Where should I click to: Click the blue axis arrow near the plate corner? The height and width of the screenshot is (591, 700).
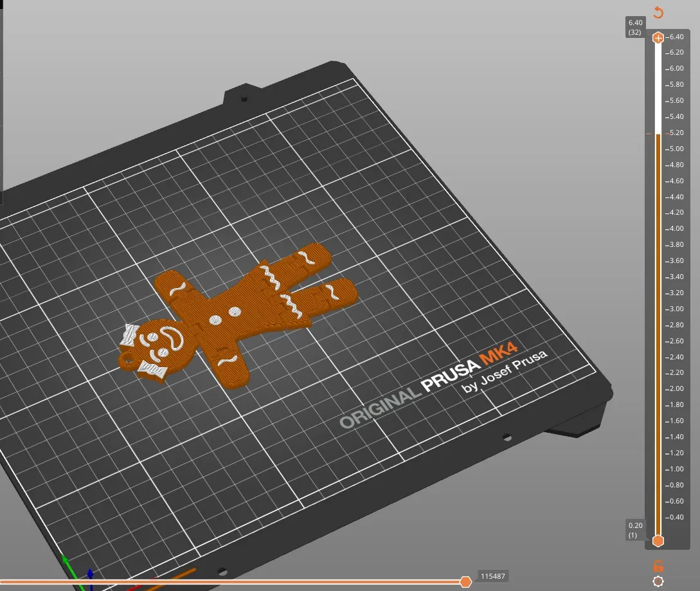[x=91, y=572]
